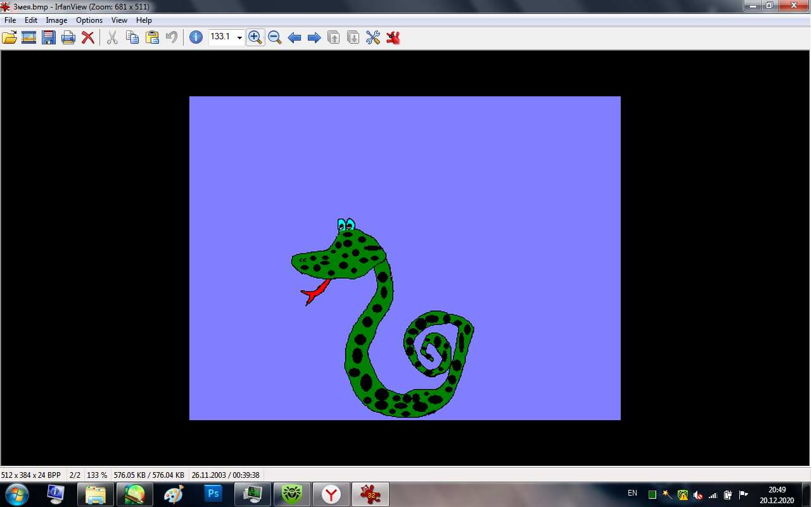Image resolution: width=812 pixels, height=507 pixels.
Task: Click the Windows Start button
Action: [16, 494]
